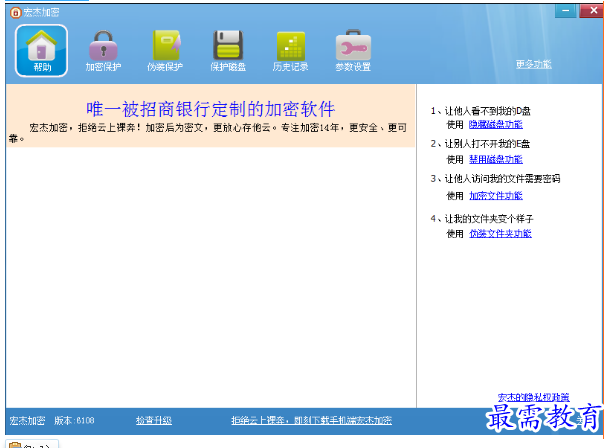The image size is (610, 448).
Task: Open the 伪装文件夹功能 link
Action: coord(500,233)
